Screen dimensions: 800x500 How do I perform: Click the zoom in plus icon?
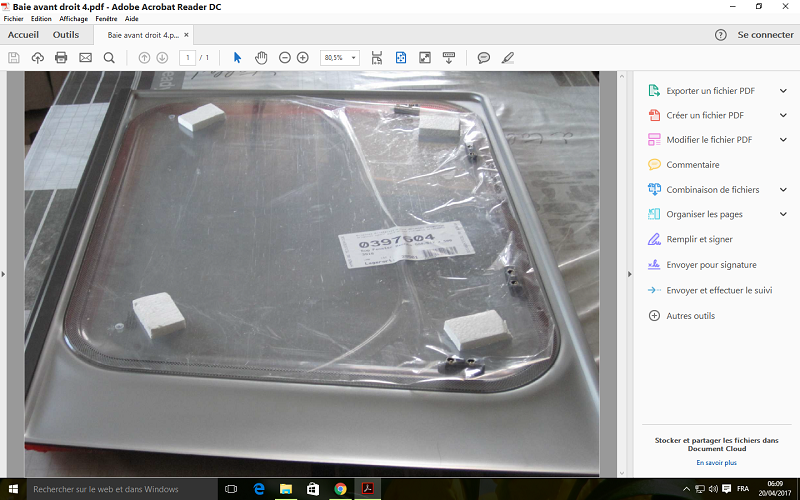point(302,58)
